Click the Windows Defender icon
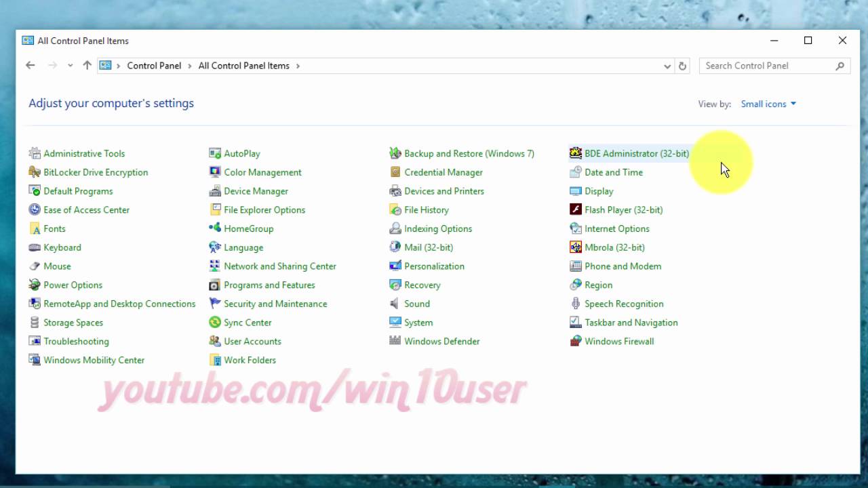This screenshot has width=868, height=488. point(395,342)
